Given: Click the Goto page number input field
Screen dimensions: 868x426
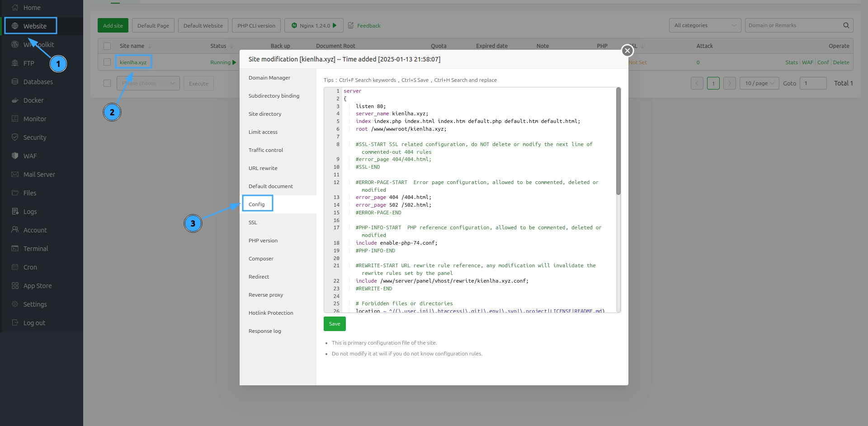Looking at the screenshot, I should click(x=813, y=83).
